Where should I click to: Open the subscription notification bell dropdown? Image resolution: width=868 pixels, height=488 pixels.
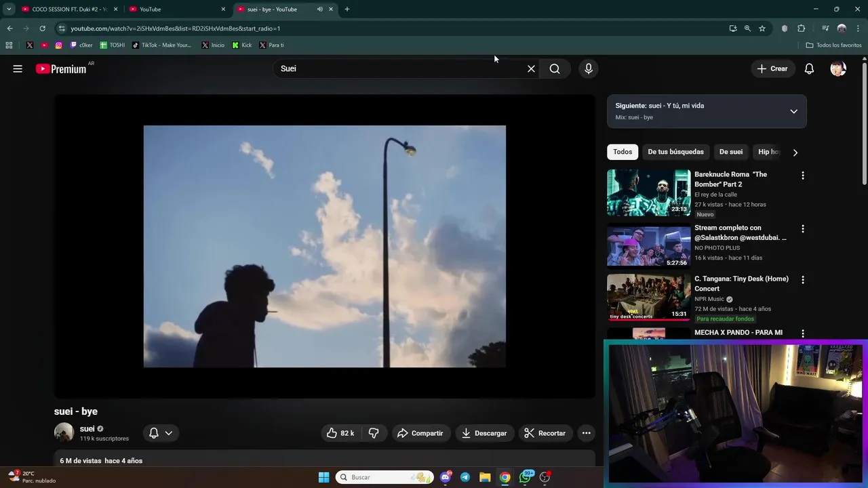tap(161, 433)
